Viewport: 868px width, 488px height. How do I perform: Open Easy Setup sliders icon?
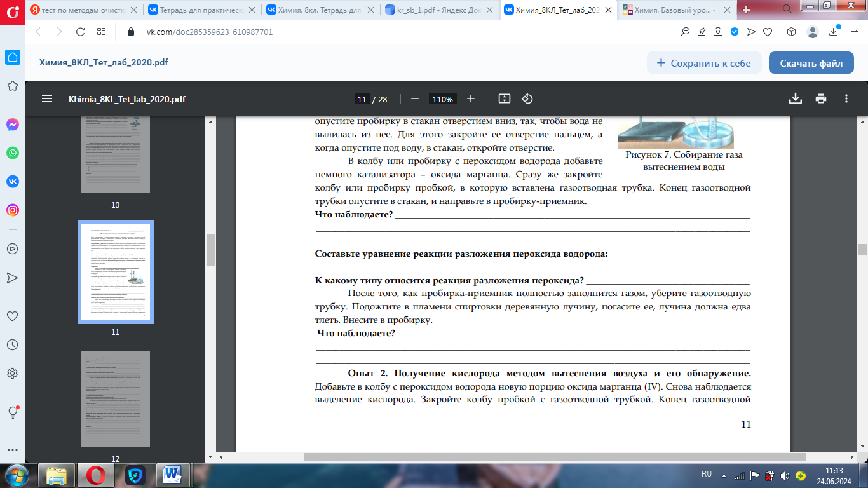tap(854, 32)
